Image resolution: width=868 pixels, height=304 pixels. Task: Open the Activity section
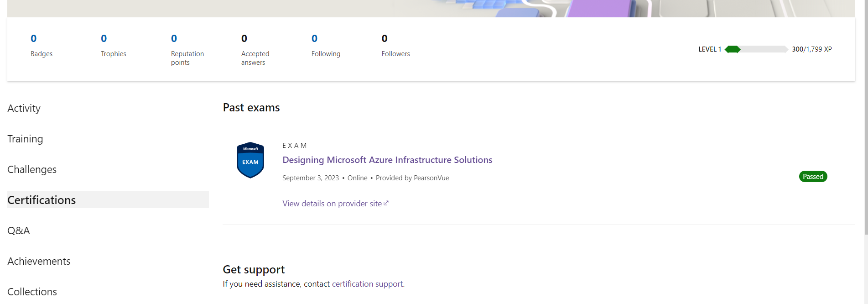(x=24, y=108)
